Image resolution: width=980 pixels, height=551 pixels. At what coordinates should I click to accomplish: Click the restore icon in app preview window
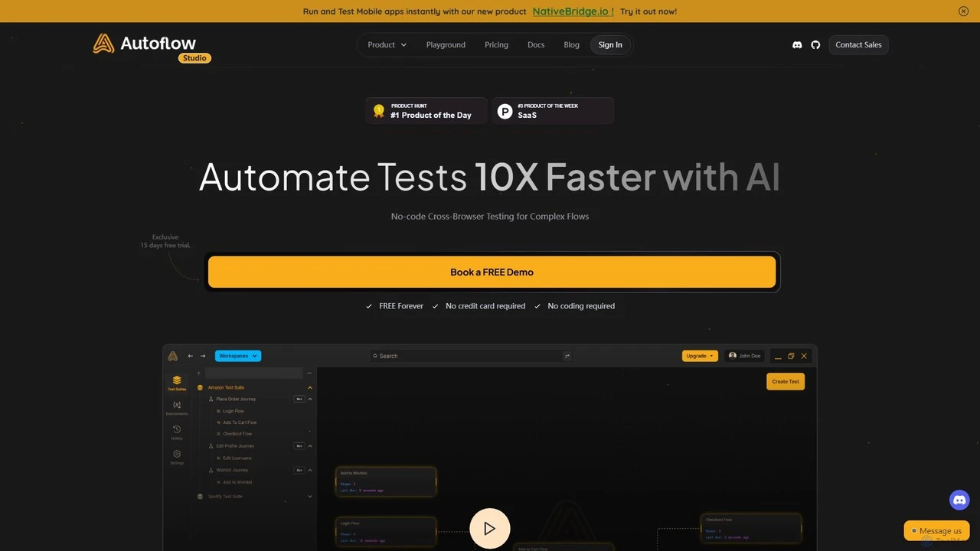pyautogui.click(x=791, y=356)
